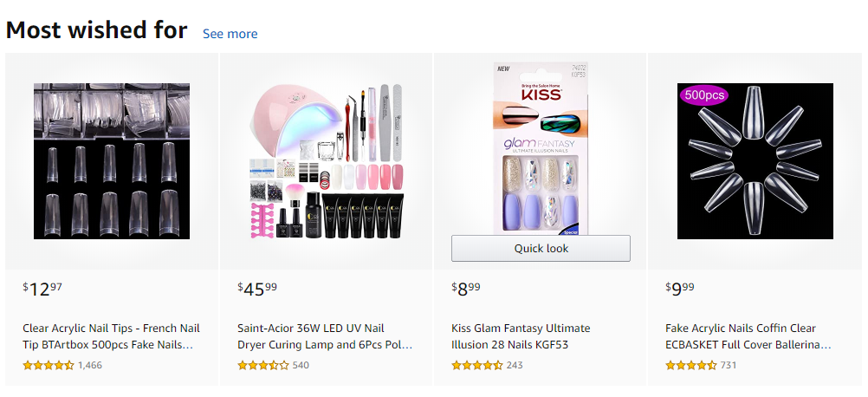Image resolution: width=868 pixels, height=397 pixels.
Task: Click star rating of Saint-Acior nail lamp
Action: (263, 366)
